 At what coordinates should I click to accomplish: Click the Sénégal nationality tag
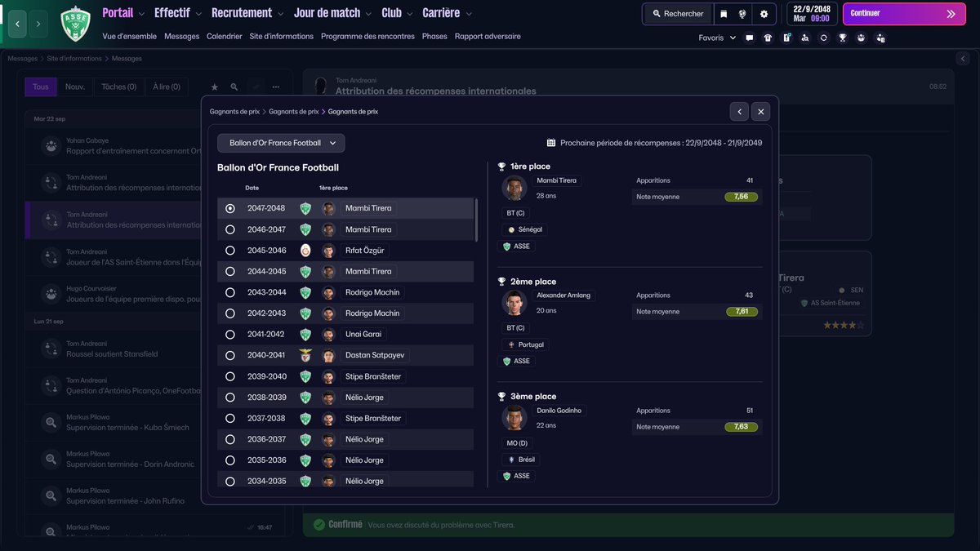point(524,229)
